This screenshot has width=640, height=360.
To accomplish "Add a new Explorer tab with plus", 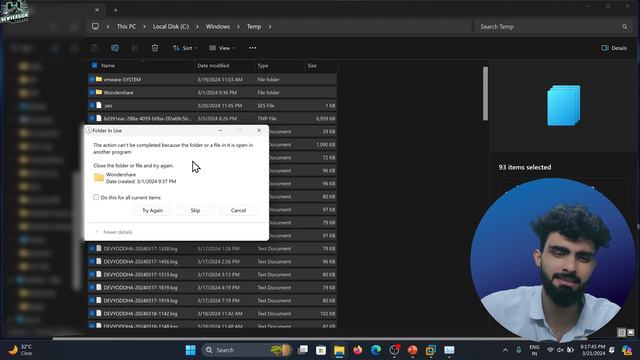I will click(x=116, y=10).
